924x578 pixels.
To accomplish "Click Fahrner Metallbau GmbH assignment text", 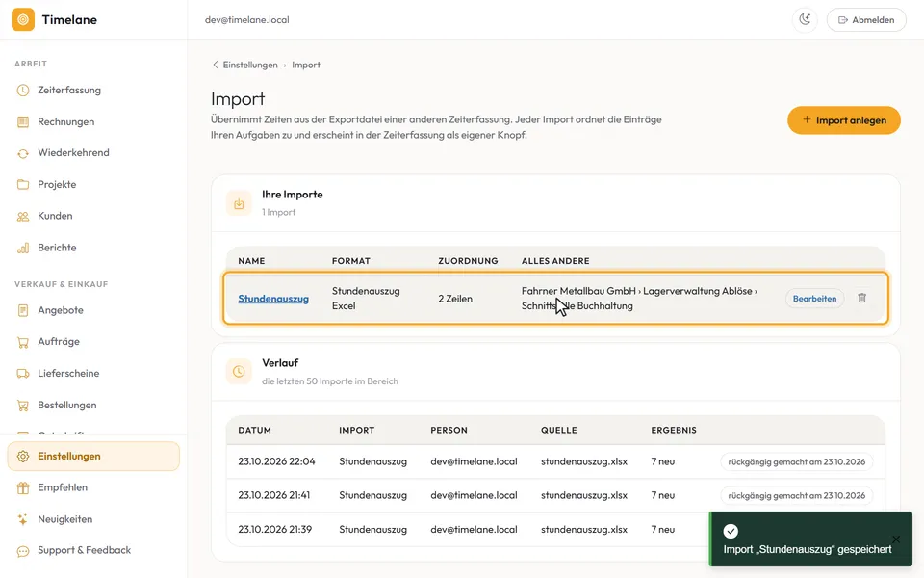I will click(639, 299).
